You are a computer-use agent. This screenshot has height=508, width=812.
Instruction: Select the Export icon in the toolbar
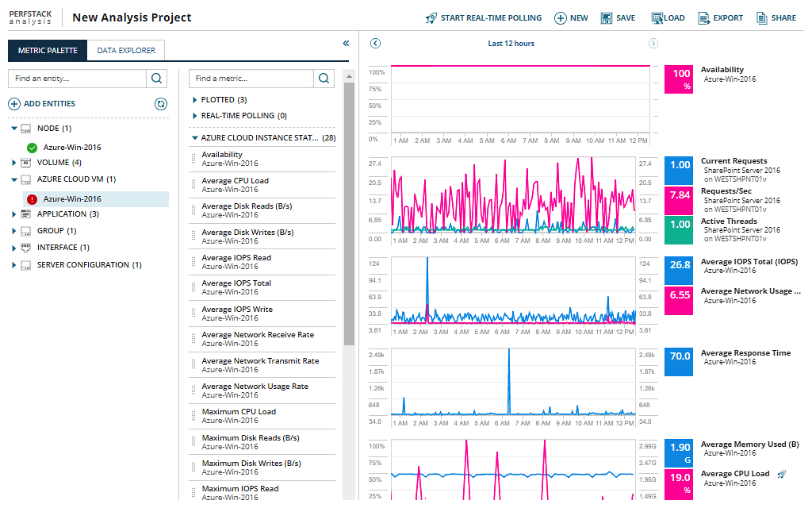[x=706, y=17]
